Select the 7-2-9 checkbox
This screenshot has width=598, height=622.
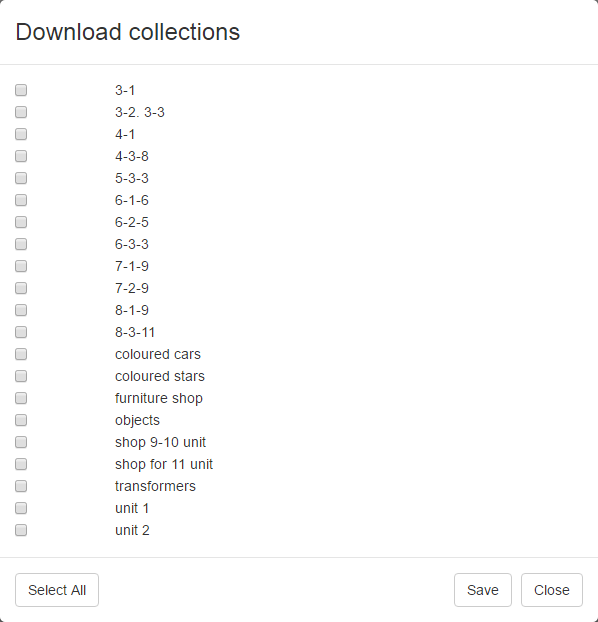coord(21,288)
